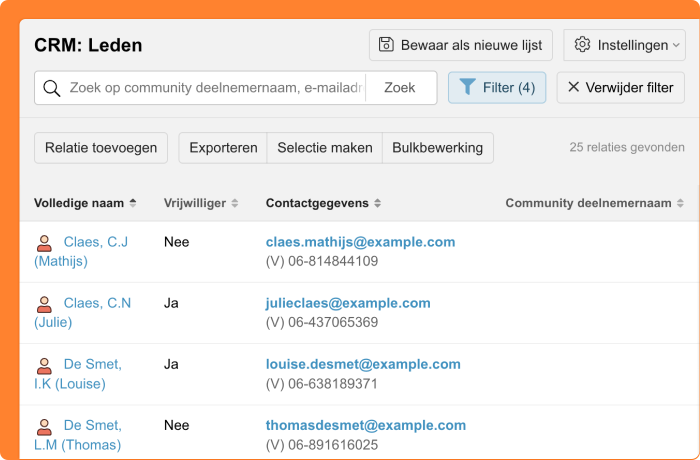Click the funnel icon in Filter button

click(467, 88)
